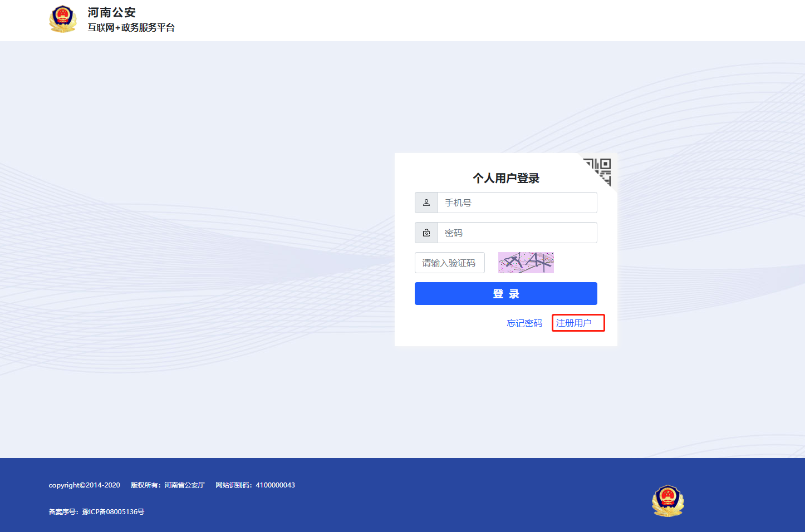Open the 豫ICP备08005136号 record link
The width and height of the screenshot is (805, 532).
click(112, 512)
